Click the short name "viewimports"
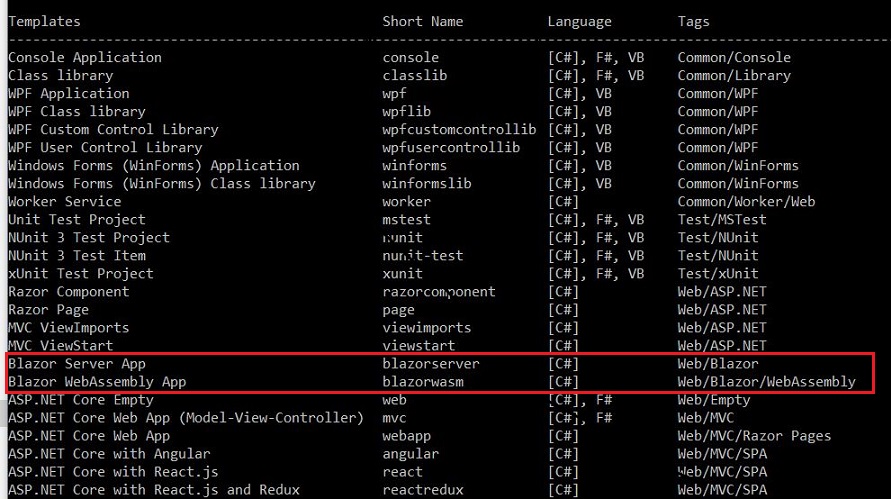 tap(427, 328)
